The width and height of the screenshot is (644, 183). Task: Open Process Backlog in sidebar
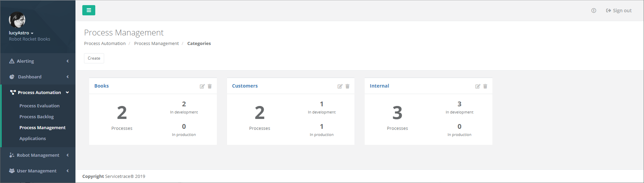(37, 117)
